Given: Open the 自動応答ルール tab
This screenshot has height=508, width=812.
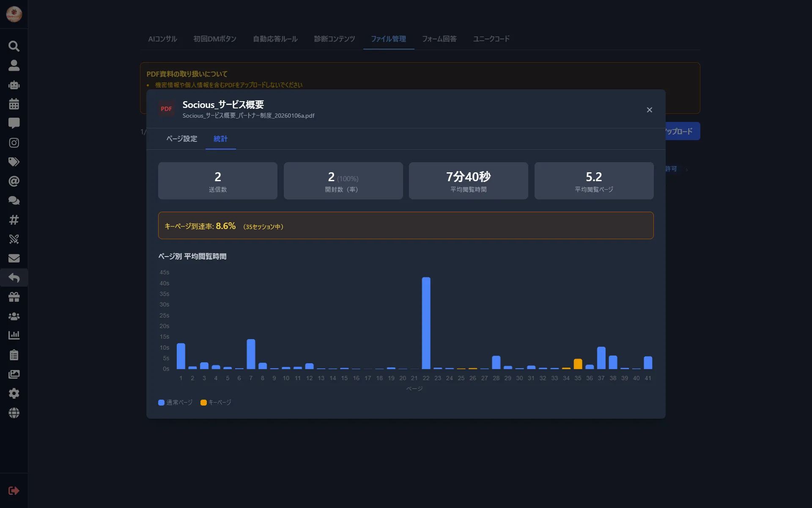Looking at the screenshot, I should pos(275,39).
